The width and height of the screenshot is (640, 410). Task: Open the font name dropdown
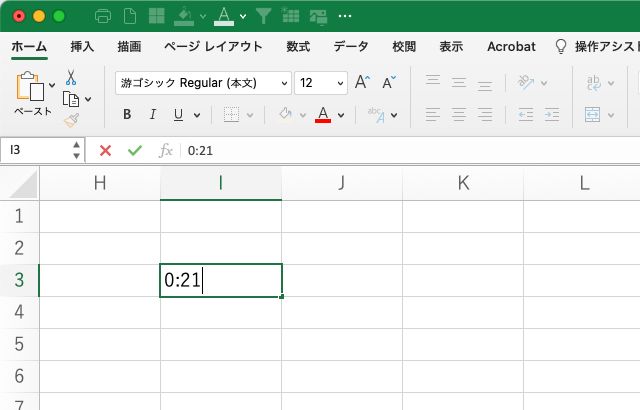(284, 83)
